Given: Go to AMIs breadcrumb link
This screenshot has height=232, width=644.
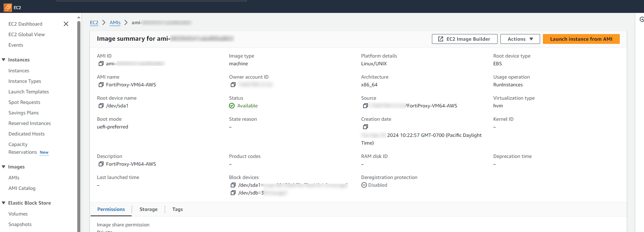Looking at the screenshot, I should point(115,22).
